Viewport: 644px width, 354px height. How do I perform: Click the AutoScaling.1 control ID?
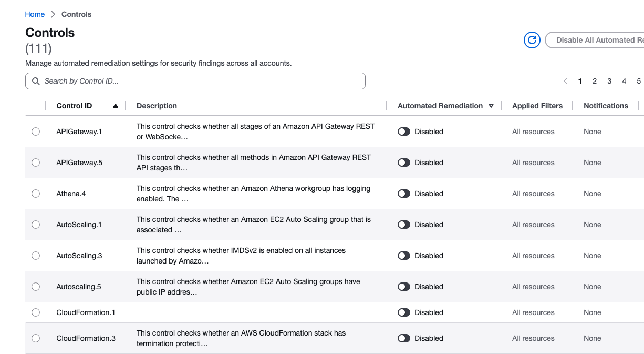(x=79, y=225)
